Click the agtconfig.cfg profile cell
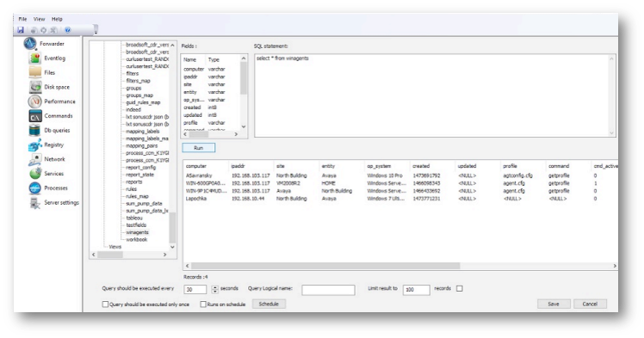 tap(518, 175)
